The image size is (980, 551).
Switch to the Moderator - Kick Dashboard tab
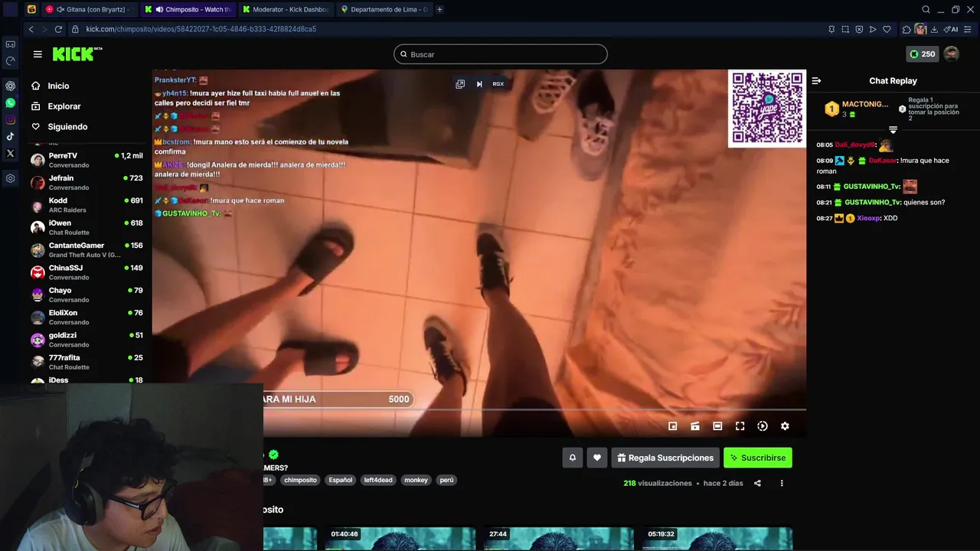285,9
